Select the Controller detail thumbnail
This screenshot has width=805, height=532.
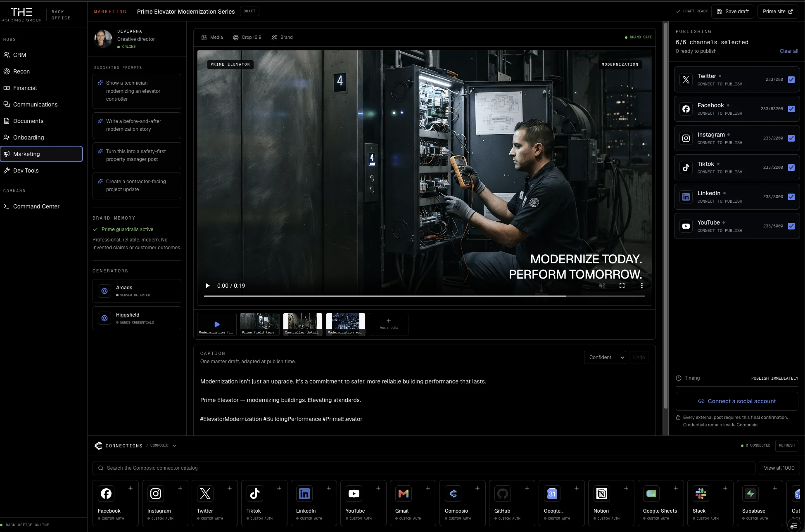pos(303,324)
